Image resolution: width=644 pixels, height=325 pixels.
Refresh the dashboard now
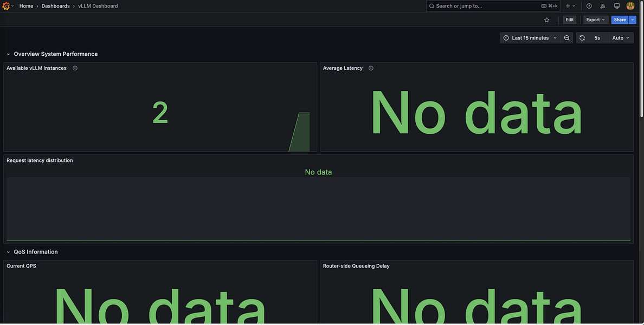pyautogui.click(x=582, y=38)
